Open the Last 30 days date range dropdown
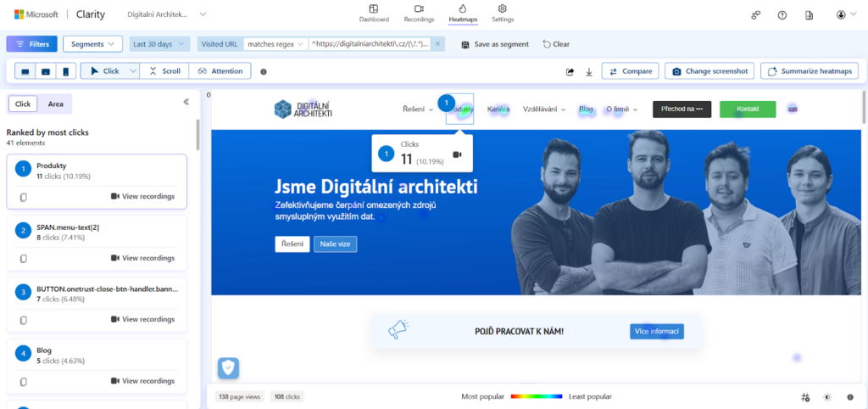The image size is (868, 409). coord(160,44)
